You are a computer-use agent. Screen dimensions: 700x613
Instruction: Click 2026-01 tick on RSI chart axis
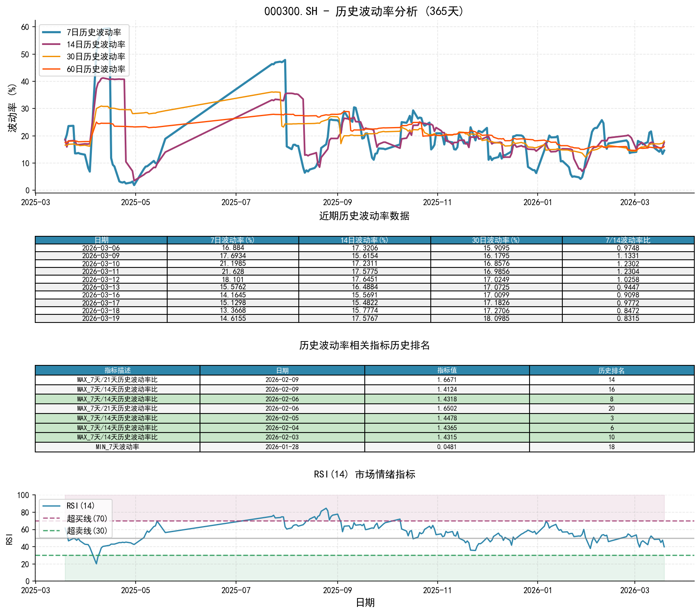[537, 590]
